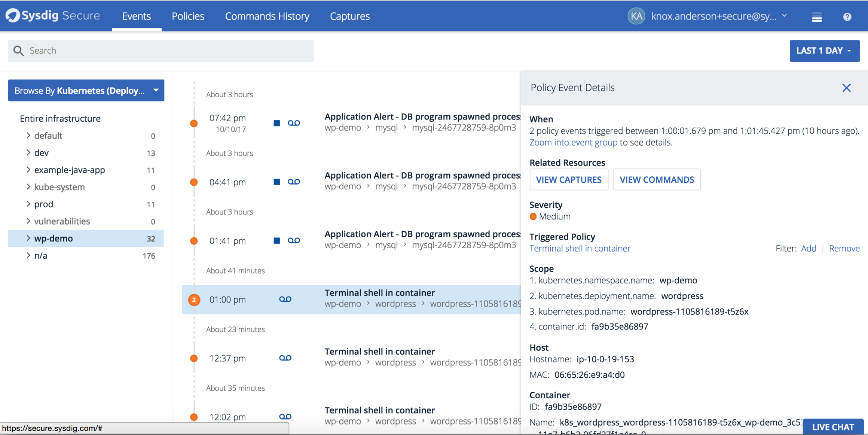Click the blue square icon on 04:41 pm event
This screenshot has width=868, height=435.
[x=277, y=182]
